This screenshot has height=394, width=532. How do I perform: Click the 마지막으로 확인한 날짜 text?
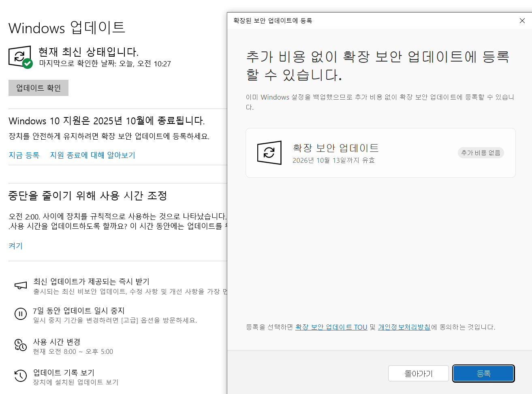(x=105, y=64)
